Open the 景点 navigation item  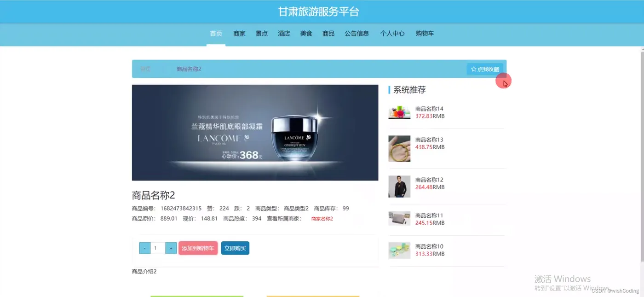click(x=262, y=34)
